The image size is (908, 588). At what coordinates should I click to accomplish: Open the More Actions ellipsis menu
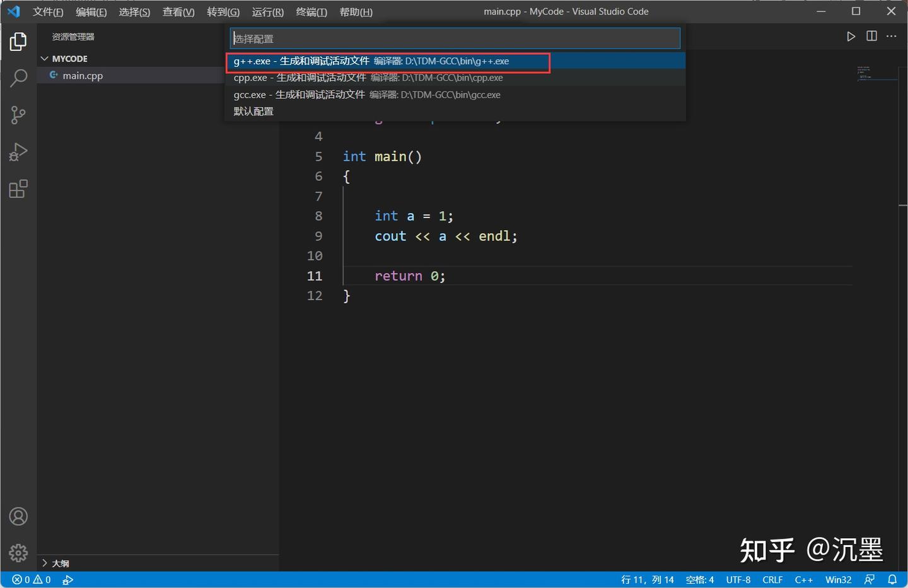click(x=891, y=36)
